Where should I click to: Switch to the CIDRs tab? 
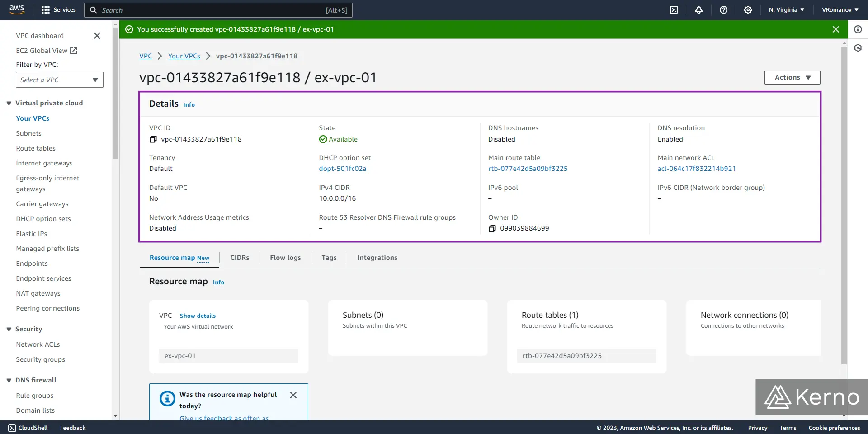[240, 258]
